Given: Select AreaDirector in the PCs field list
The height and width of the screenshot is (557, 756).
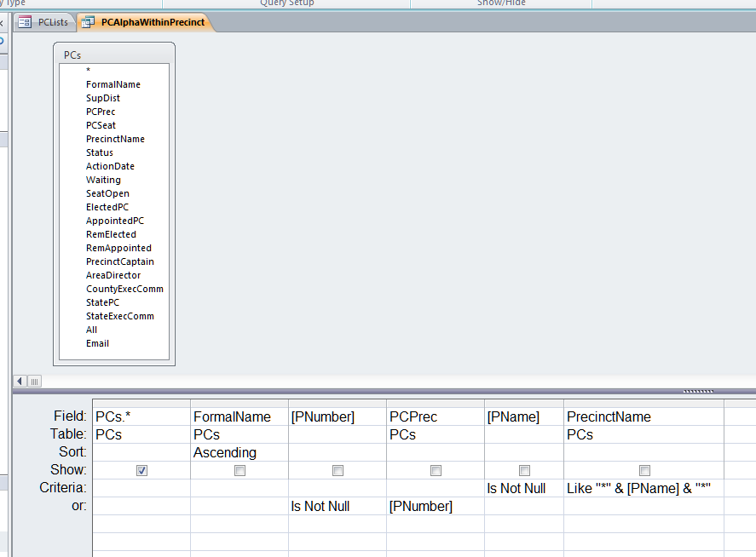Looking at the screenshot, I should coord(113,275).
